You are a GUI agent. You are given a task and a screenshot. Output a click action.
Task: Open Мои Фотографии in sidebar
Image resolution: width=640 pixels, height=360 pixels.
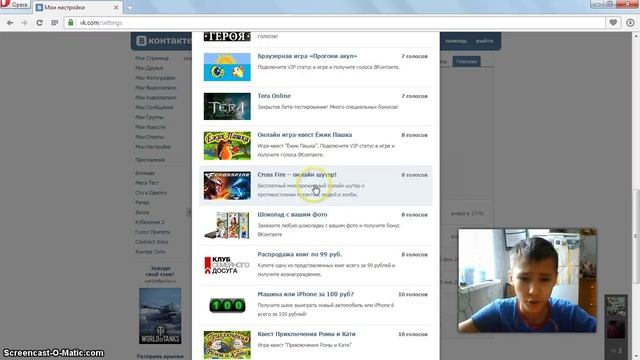(x=155, y=78)
